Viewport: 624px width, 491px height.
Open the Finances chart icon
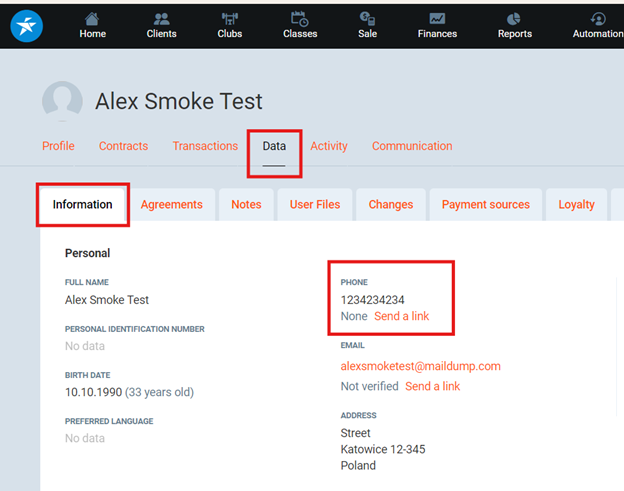[x=437, y=19]
